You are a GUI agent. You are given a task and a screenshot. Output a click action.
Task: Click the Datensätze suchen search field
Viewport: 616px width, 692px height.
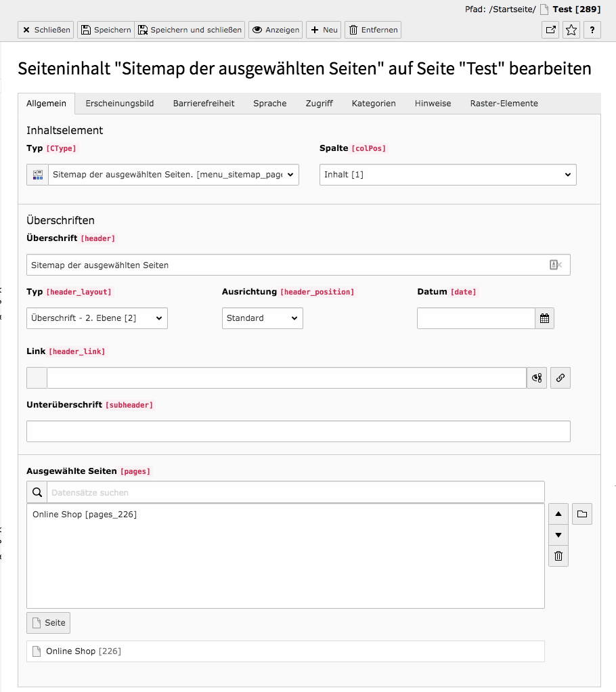tap(296, 492)
